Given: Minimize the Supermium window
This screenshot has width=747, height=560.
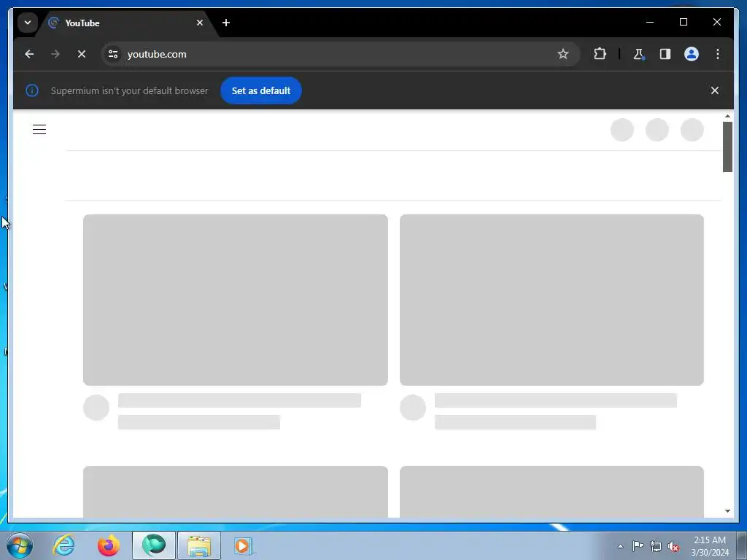Looking at the screenshot, I should [650, 22].
